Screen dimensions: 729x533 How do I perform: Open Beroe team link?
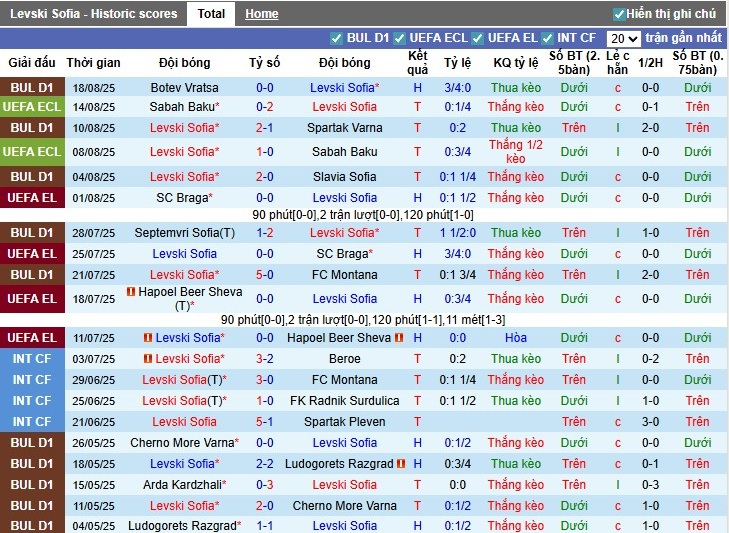tap(345, 359)
